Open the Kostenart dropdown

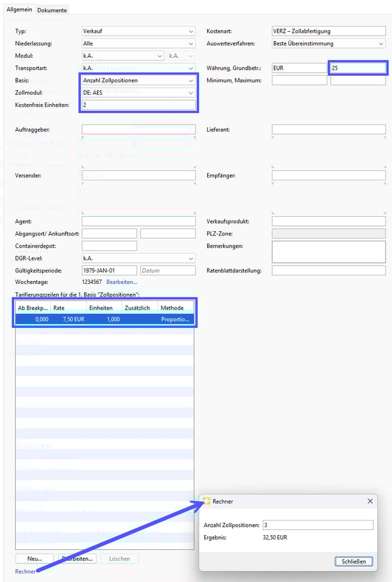pyautogui.click(x=328, y=31)
